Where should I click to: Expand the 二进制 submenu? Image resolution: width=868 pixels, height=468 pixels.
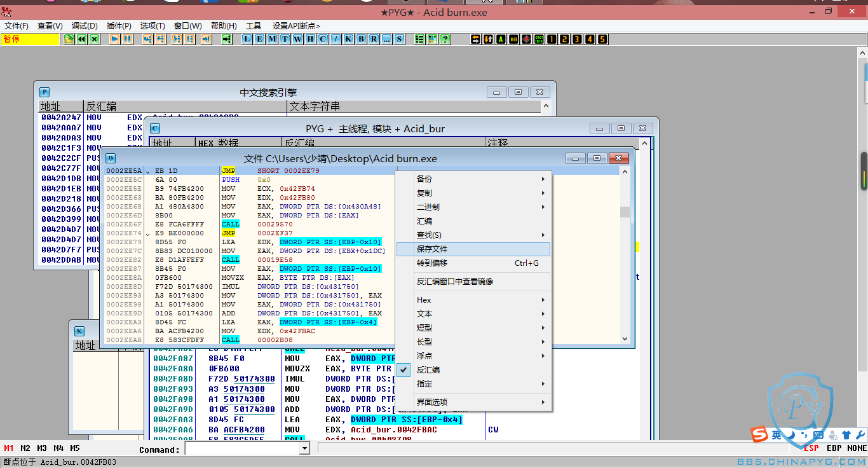pos(473,207)
